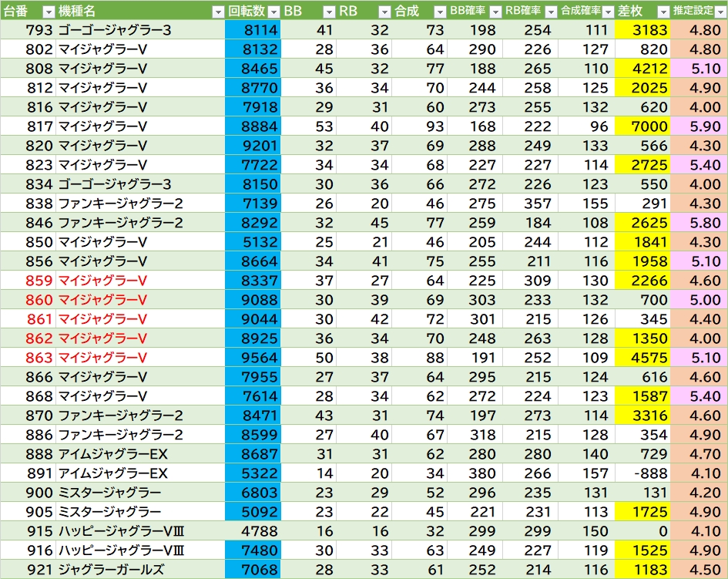Open the BB確率 column filter dropdown
This screenshot has height=579, width=728.
point(495,12)
